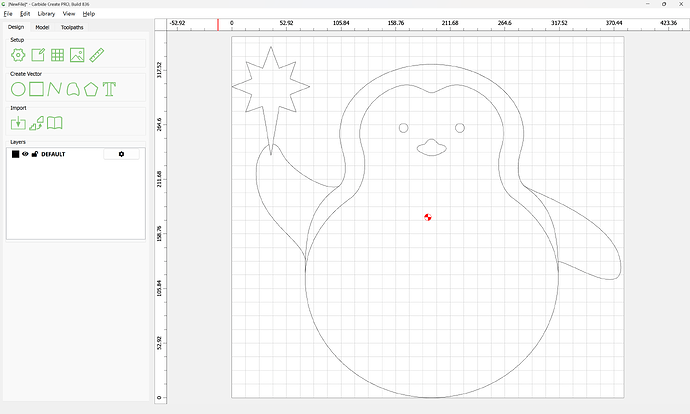Open DEFAULT layer settings gear button

(122, 154)
